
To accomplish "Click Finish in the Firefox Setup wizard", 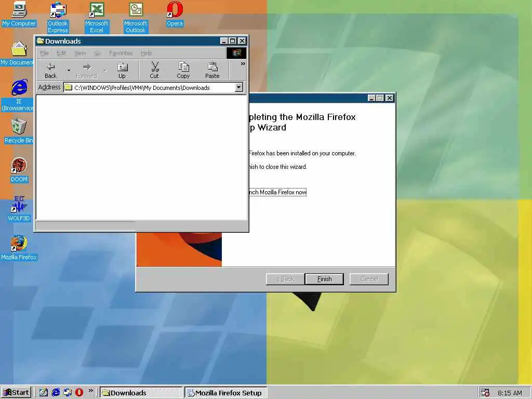I will click(x=324, y=279).
